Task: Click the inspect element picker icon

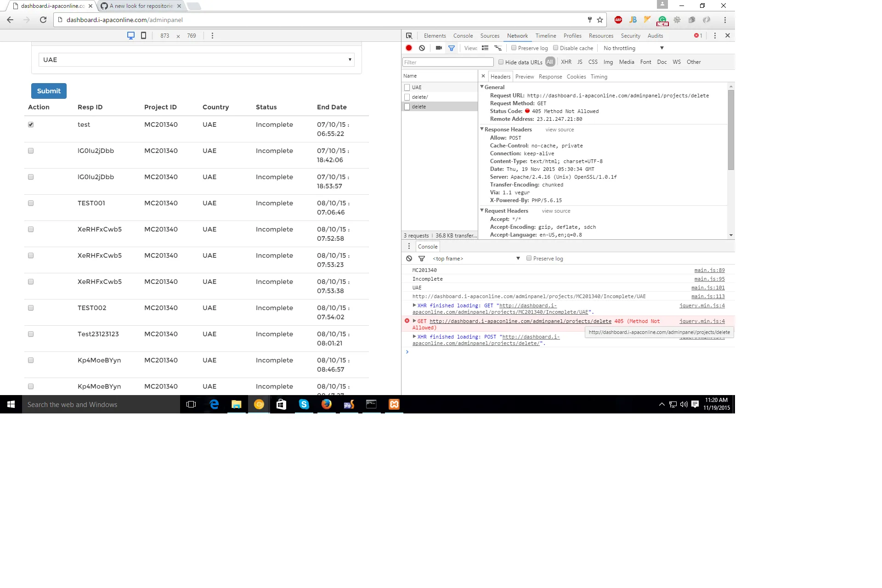Action: 409,36
